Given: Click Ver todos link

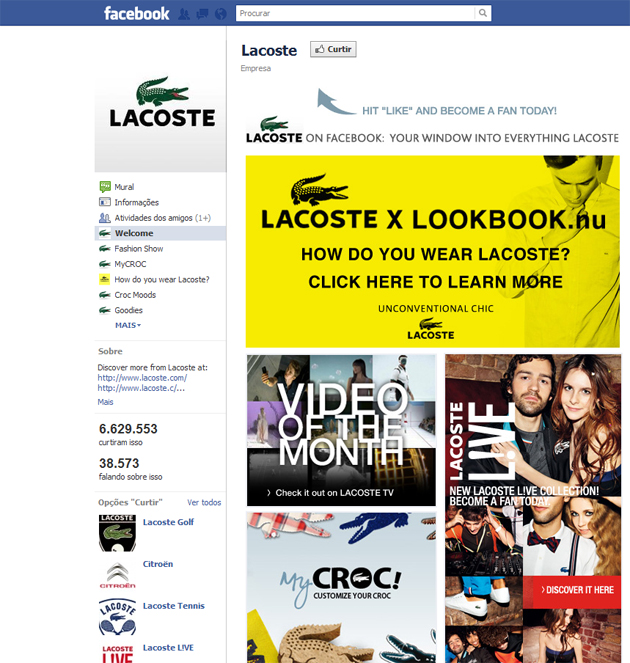Looking at the screenshot, I should (x=204, y=502).
